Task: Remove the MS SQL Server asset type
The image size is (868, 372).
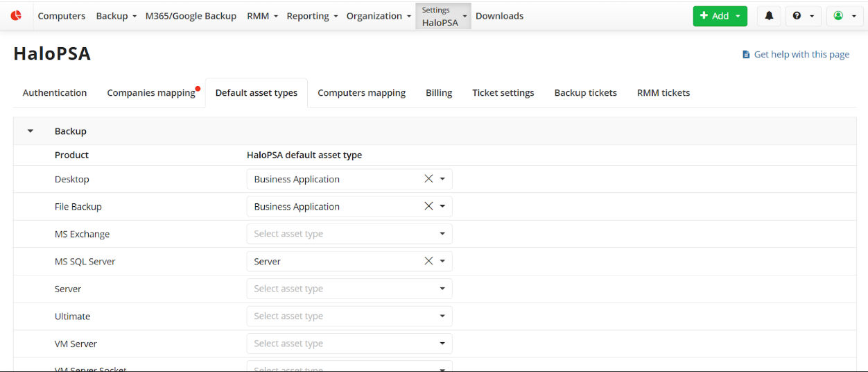Action: (x=428, y=261)
